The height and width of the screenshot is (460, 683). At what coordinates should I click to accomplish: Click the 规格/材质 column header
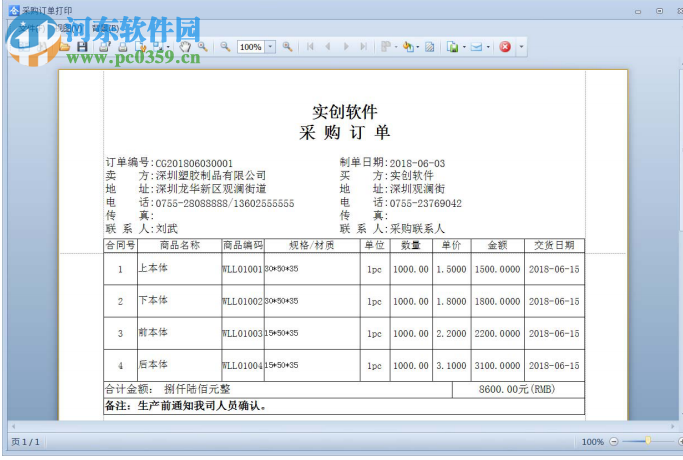tap(312, 245)
